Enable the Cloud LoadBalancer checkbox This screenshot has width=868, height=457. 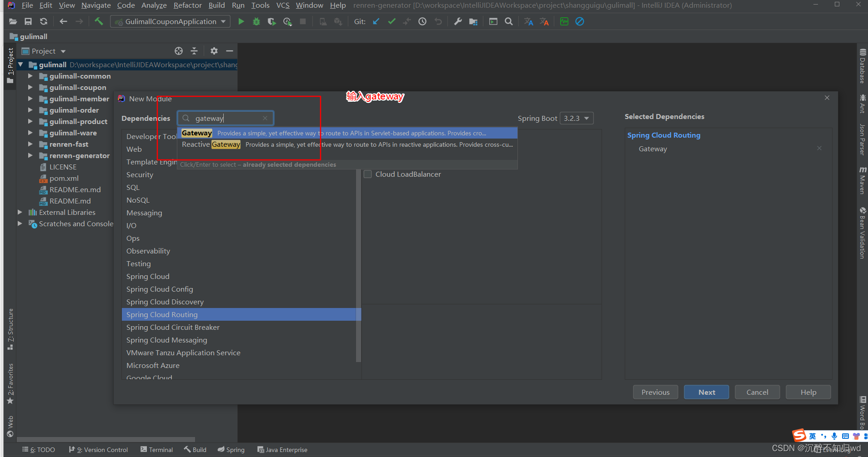click(x=368, y=174)
